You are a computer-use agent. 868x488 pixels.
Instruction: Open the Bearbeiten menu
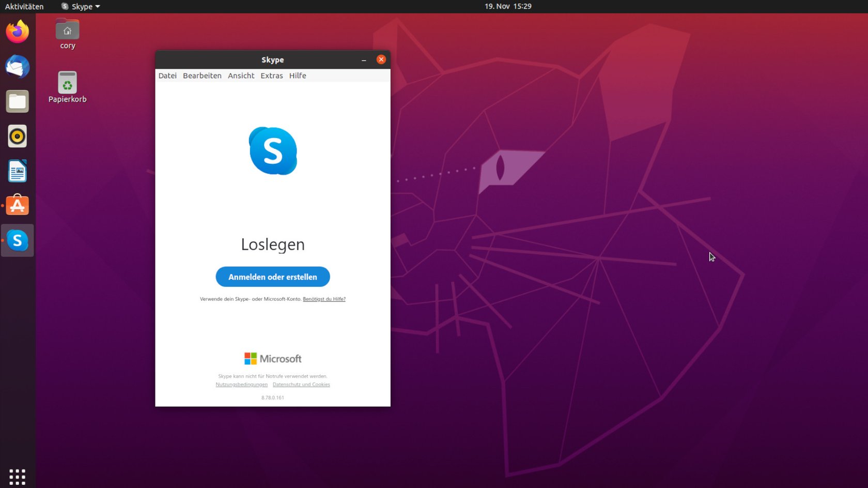click(202, 75)
